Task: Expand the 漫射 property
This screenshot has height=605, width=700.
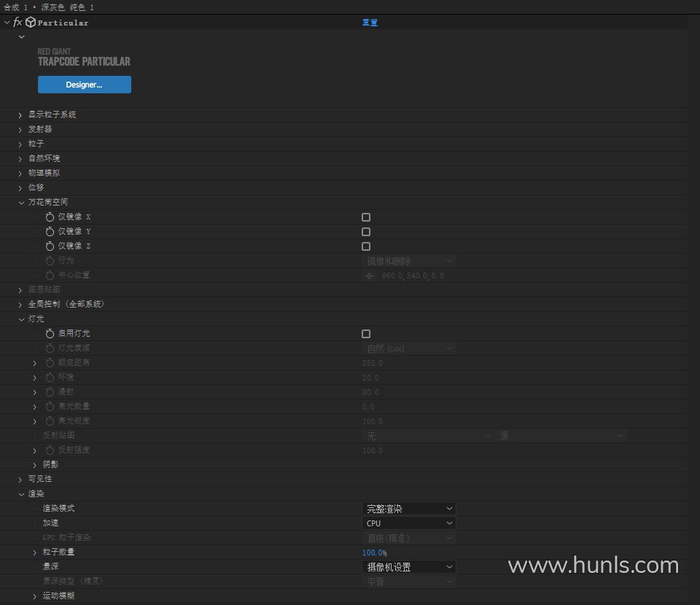Action: point(35,393)
